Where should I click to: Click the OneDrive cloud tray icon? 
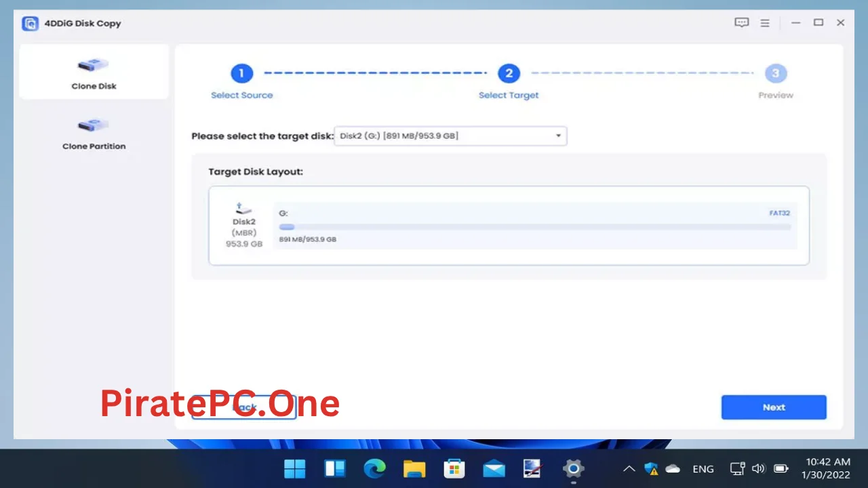coord(673,468)
